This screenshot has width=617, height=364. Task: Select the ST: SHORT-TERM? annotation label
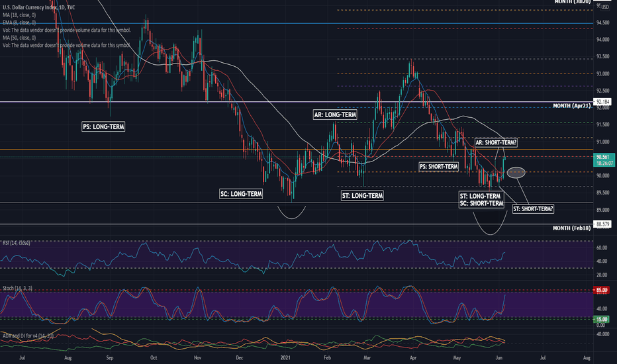(533, 208)
